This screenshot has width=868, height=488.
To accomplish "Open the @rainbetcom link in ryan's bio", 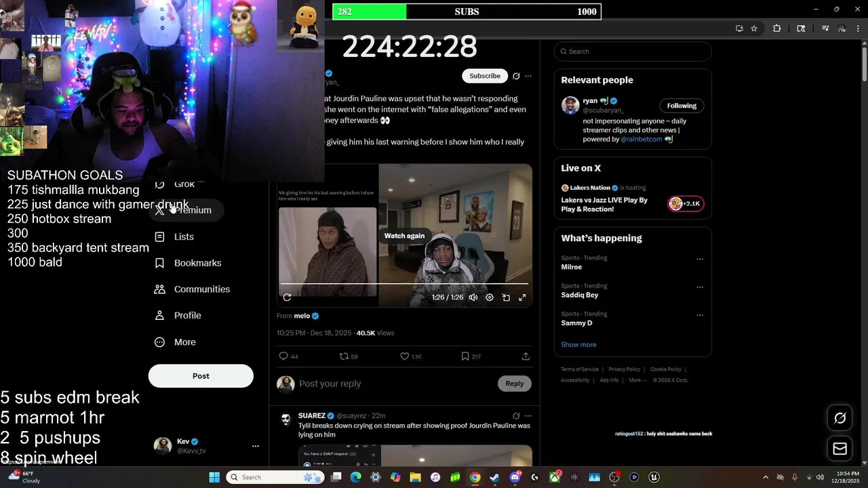I will click(x=642, y=139).
